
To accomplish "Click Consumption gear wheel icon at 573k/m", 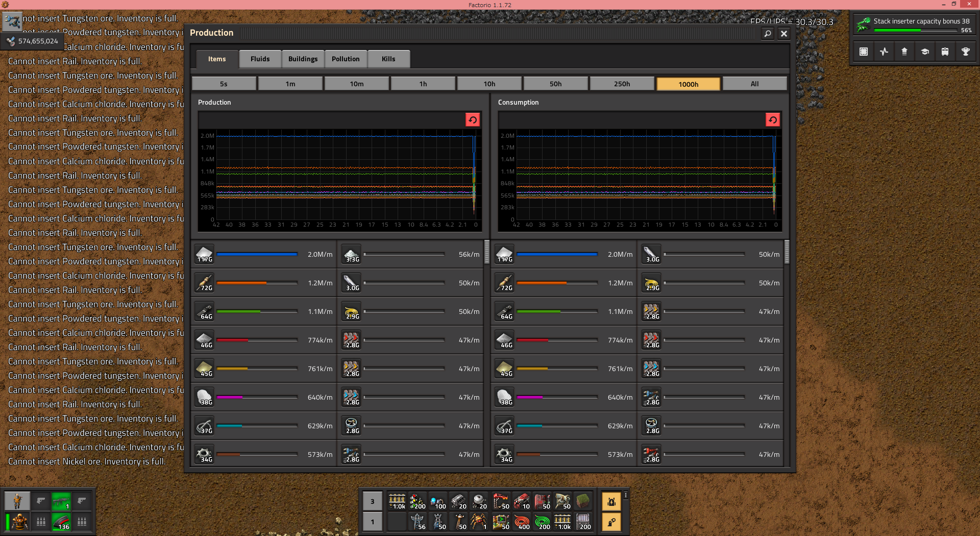I will (x=504, y=454).
